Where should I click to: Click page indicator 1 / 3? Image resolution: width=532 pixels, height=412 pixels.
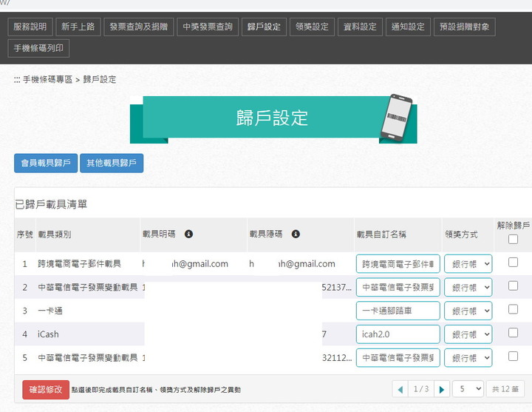coord(421,389)
